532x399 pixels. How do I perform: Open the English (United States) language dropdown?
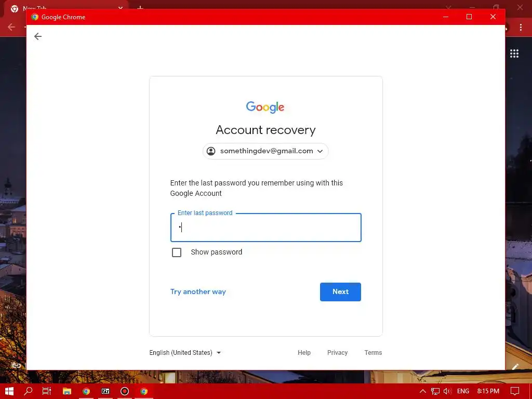(x=185, y=353)
